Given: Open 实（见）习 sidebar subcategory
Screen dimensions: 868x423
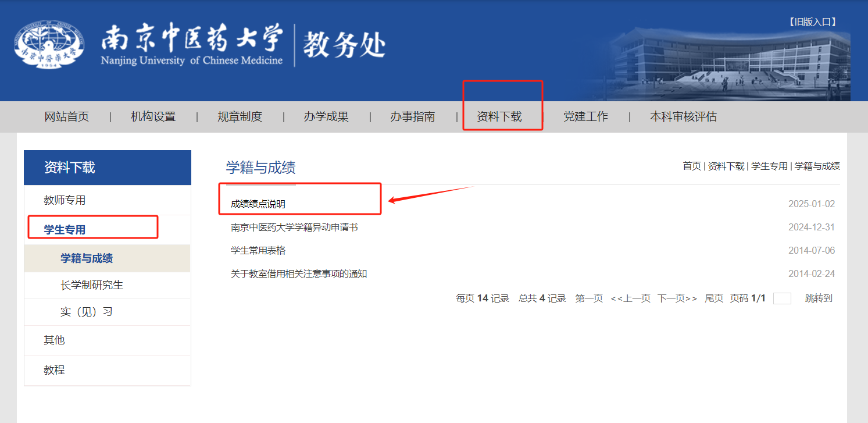Looking at the screenshot, I should point(86,312).
